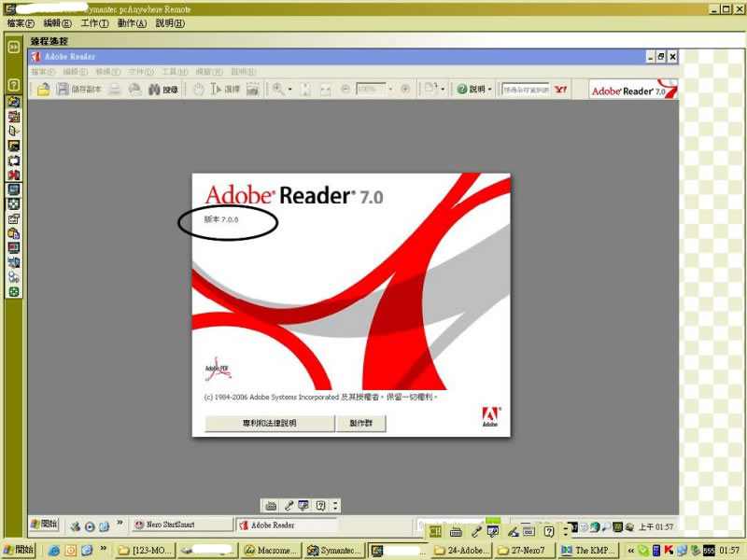Expand the pcAnywhere sidebar double-arrow button
Image resolution: width=747 pixels, height=560 pixels.
click(14, 48)
